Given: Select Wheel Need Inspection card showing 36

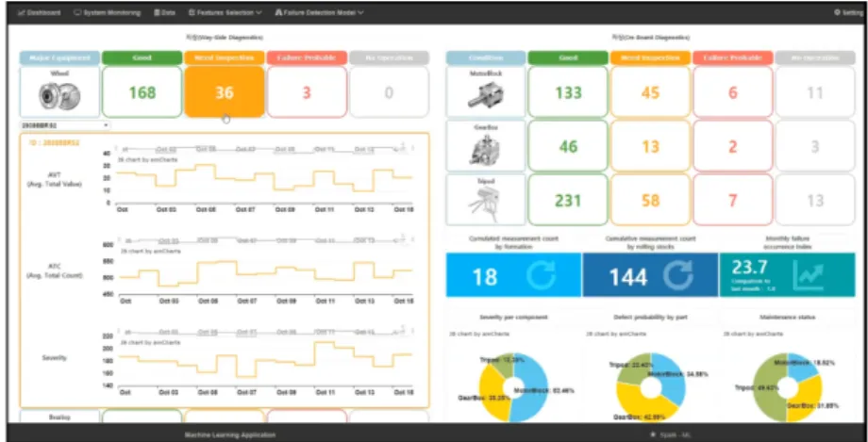Looking at the screenshot, I should click(x=225, y=91).
